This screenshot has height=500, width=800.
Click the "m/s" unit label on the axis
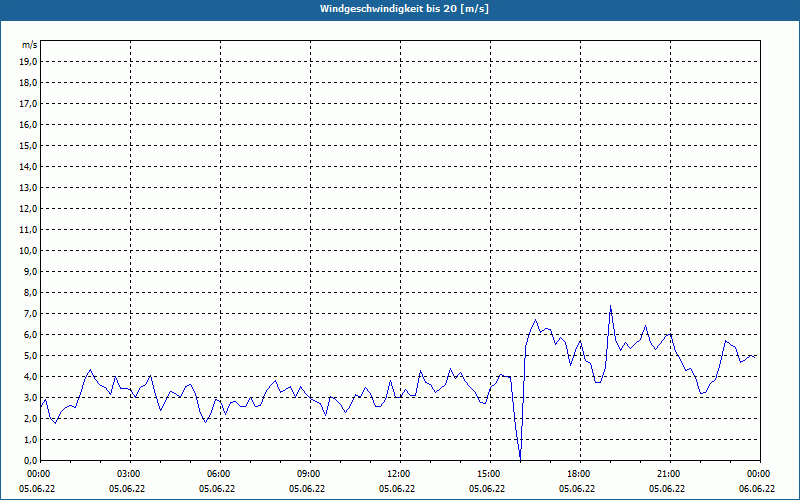click(x=29, y=45)
